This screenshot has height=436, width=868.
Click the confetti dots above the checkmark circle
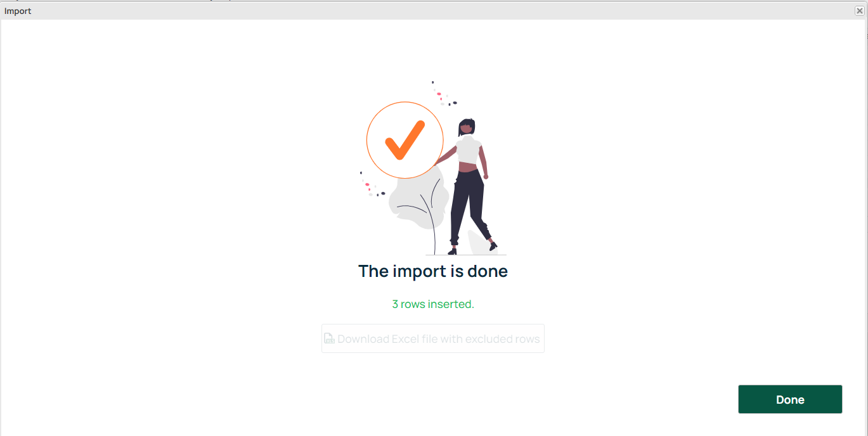coord(444,94)
